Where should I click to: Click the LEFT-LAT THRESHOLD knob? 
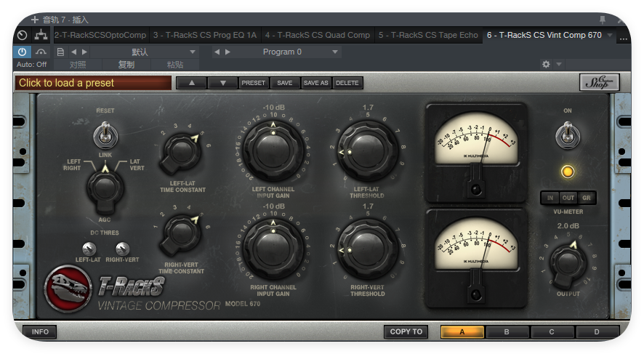click(368, 151)
